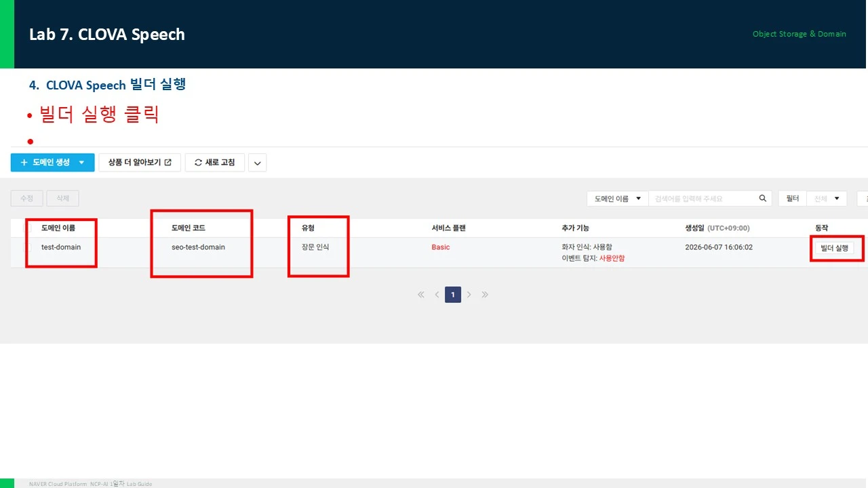Select page 1 in pagination
868x488 pixels.
[453, 295]
